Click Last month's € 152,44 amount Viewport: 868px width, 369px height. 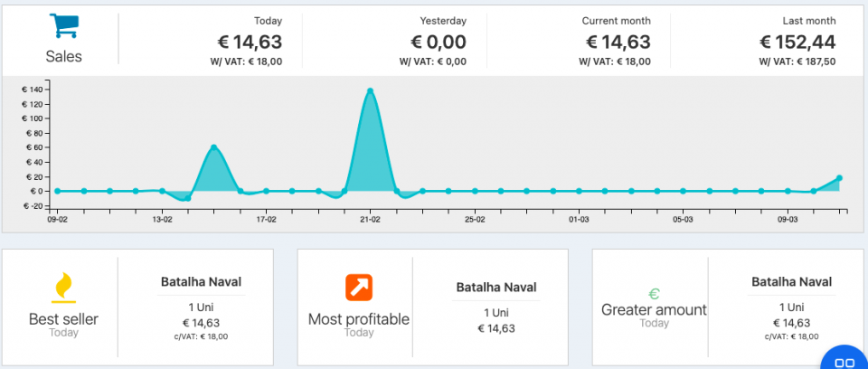[x=797, y=42]
